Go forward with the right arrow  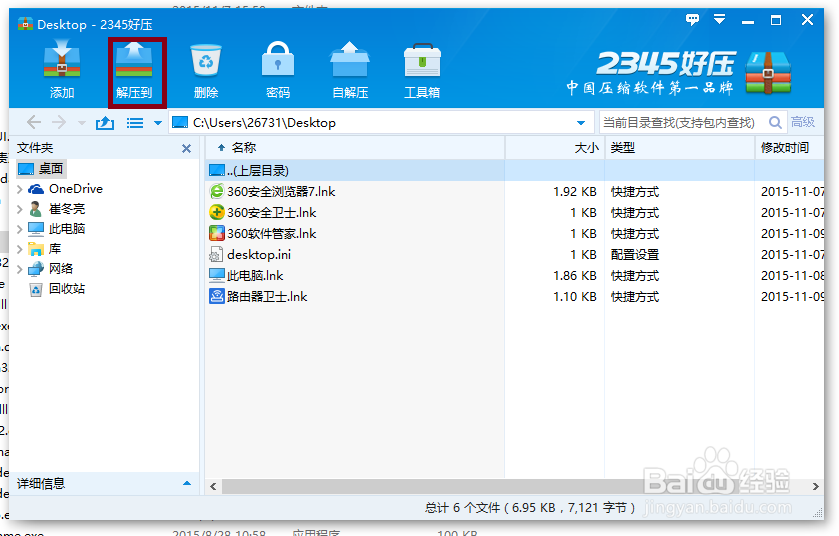tap(59, 122)
